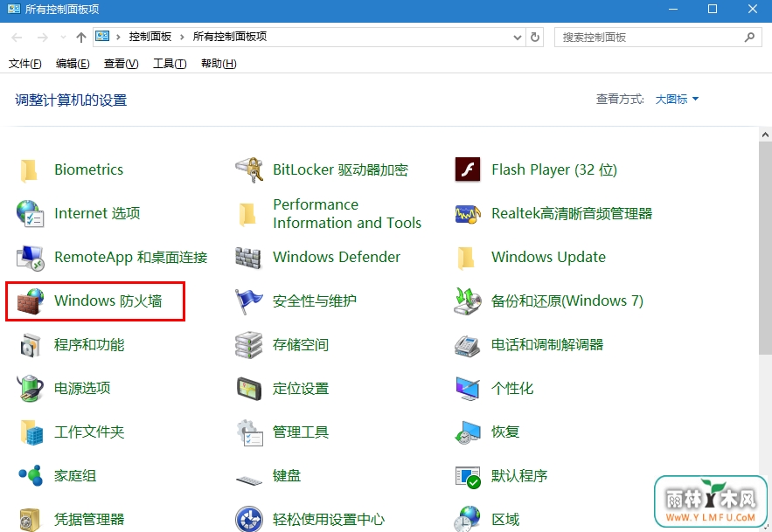
Task: Click the 安全性与维护 flag icon
Action: (x=248, y=301)
